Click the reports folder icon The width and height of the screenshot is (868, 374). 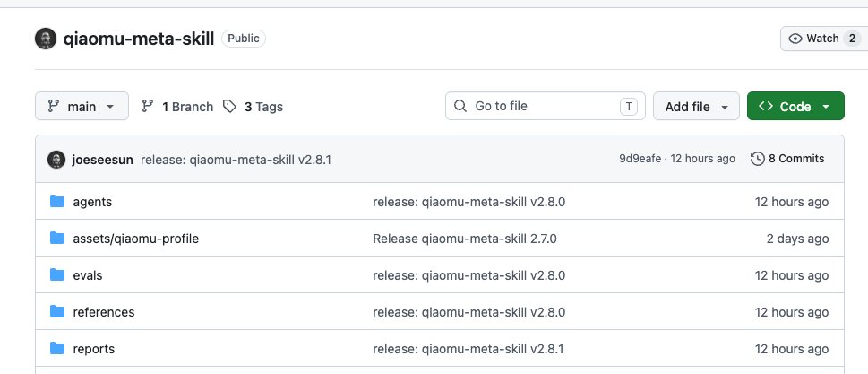pyautogui.click(x=57, y=349)
